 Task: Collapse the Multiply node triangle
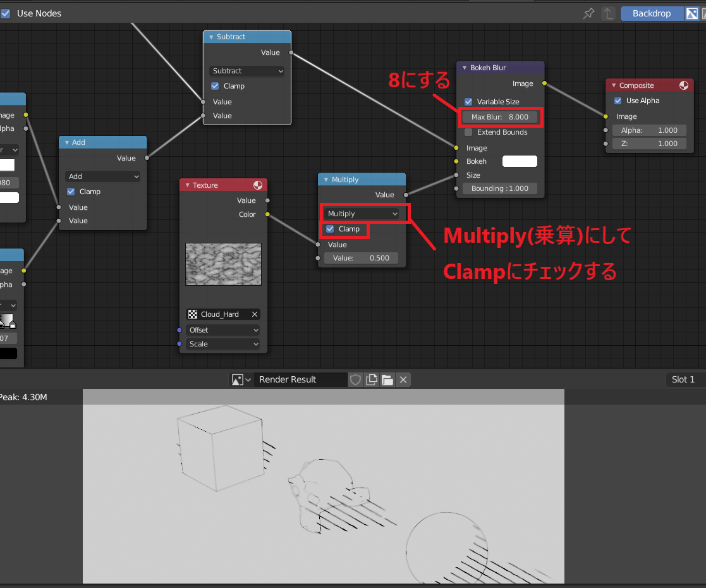click(x=326, y=180)
